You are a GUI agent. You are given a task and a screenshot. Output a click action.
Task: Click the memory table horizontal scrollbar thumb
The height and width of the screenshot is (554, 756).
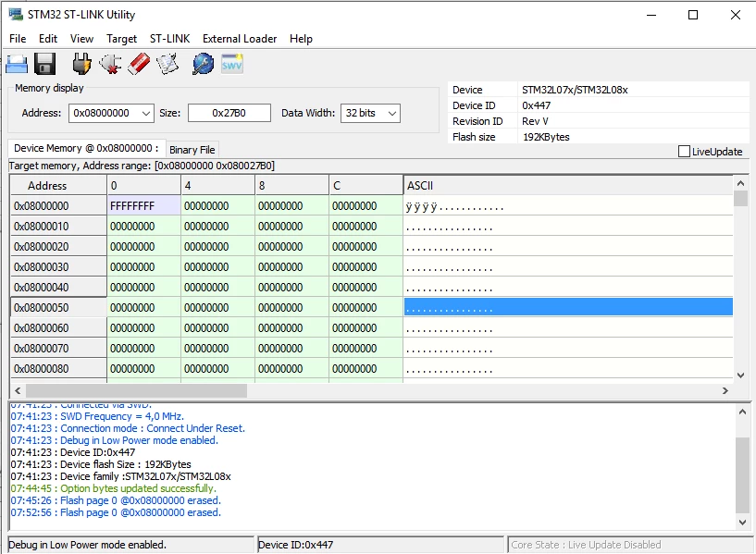pos(136,390)
